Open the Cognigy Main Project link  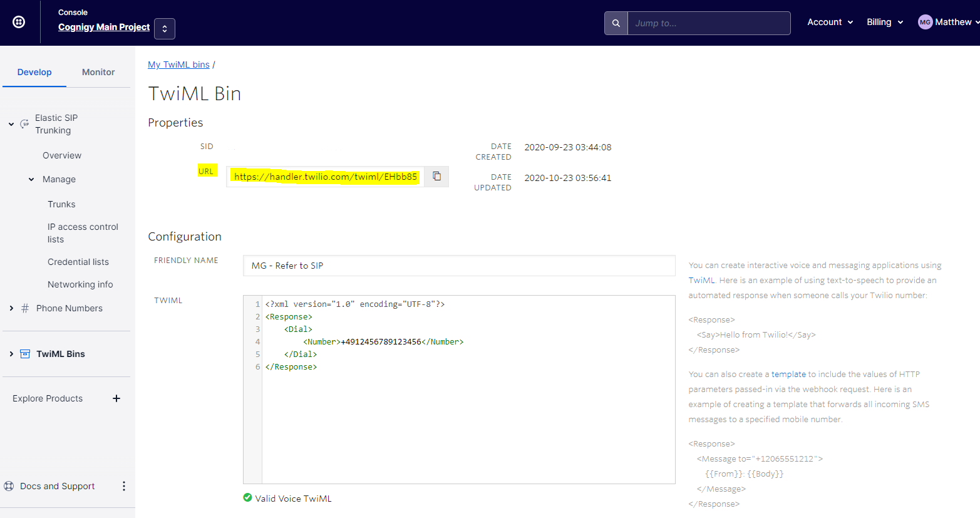click(x=104, y=27)
